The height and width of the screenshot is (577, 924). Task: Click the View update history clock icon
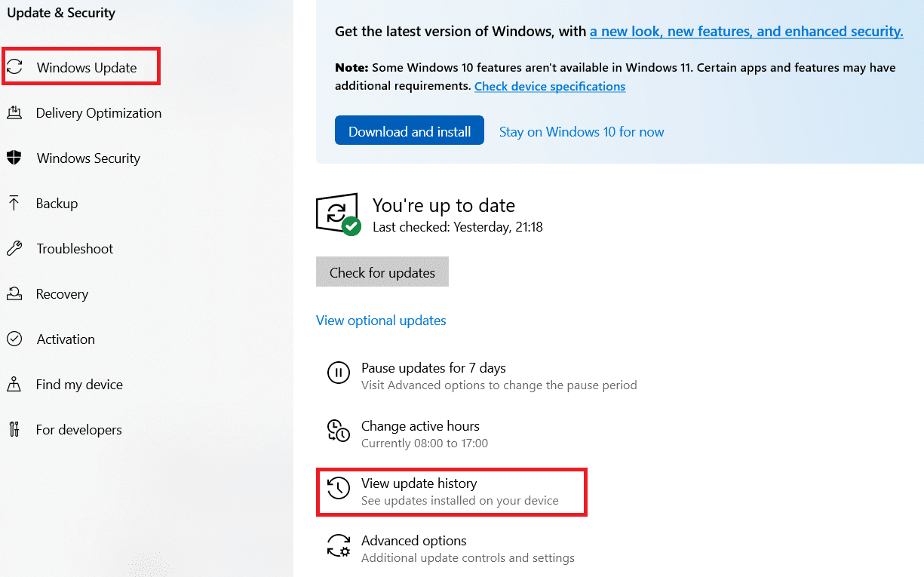pos(338,488)
